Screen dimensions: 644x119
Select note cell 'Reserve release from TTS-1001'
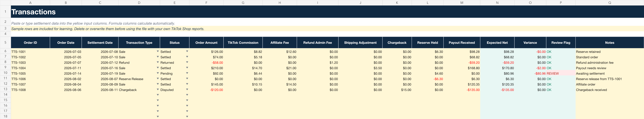610,79
